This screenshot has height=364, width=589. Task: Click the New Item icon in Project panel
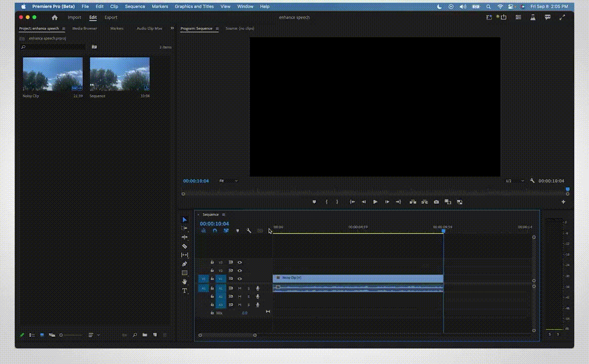click(155, 335)
